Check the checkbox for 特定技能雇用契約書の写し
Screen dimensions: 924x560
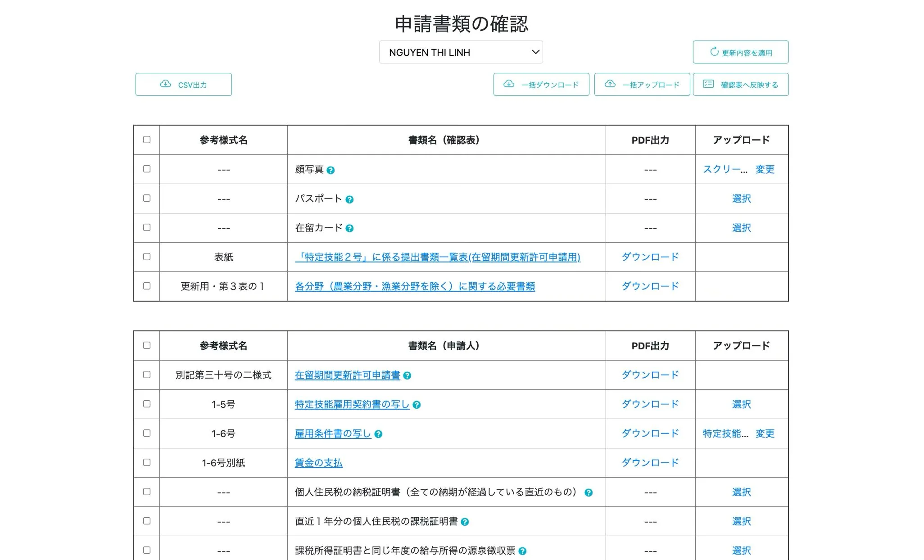(146, 404)
